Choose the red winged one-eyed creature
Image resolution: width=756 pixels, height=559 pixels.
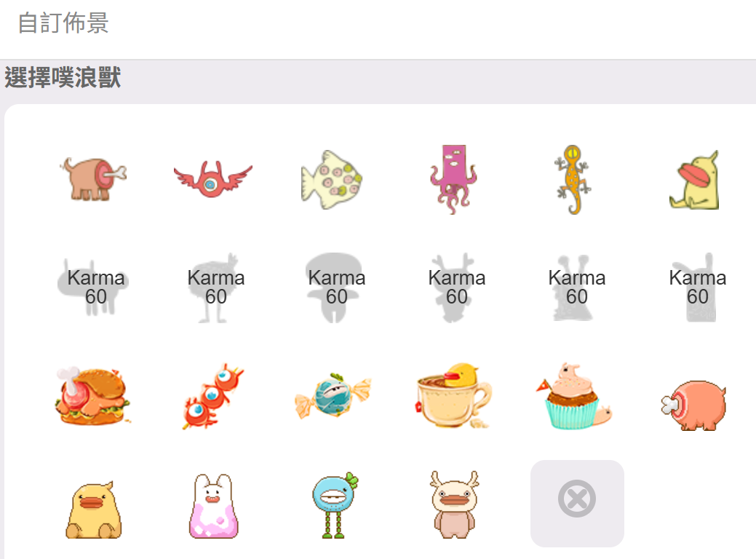pos(212,179)
